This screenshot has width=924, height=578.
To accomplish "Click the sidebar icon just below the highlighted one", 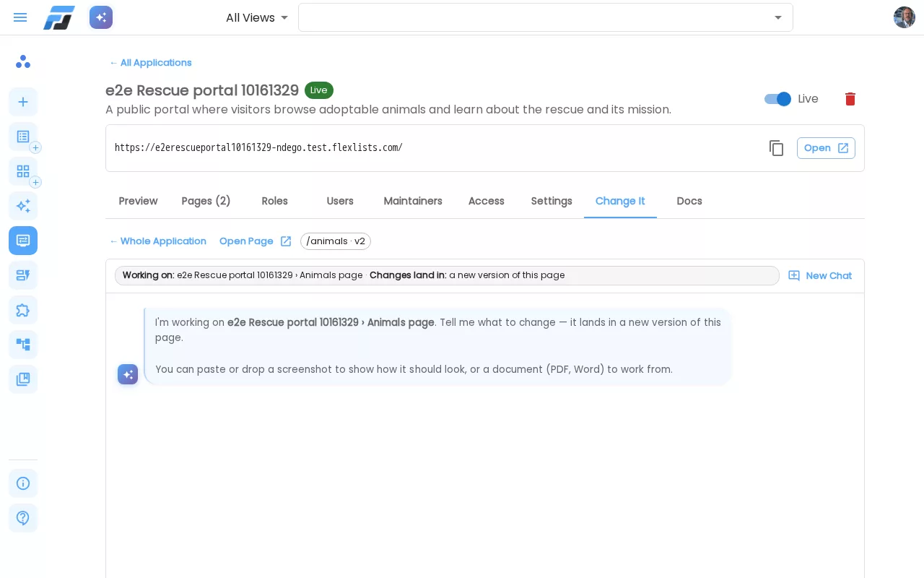I will click(x=23, y=275).
